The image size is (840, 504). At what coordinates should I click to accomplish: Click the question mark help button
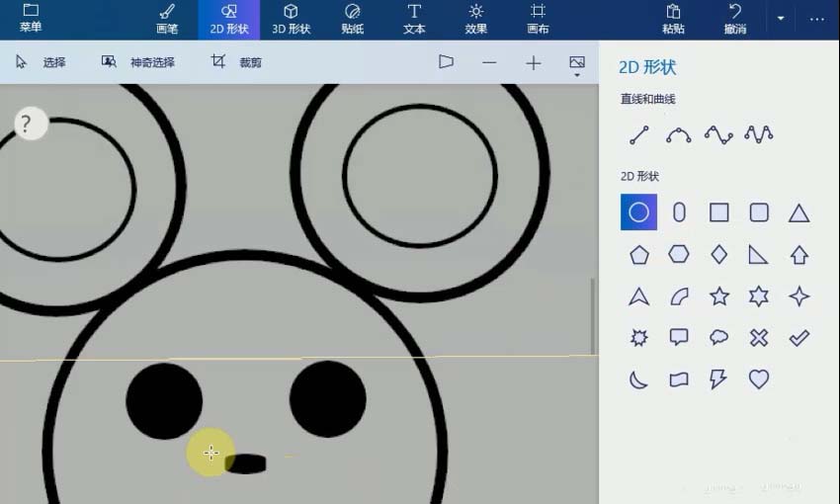tap(31, 124)
